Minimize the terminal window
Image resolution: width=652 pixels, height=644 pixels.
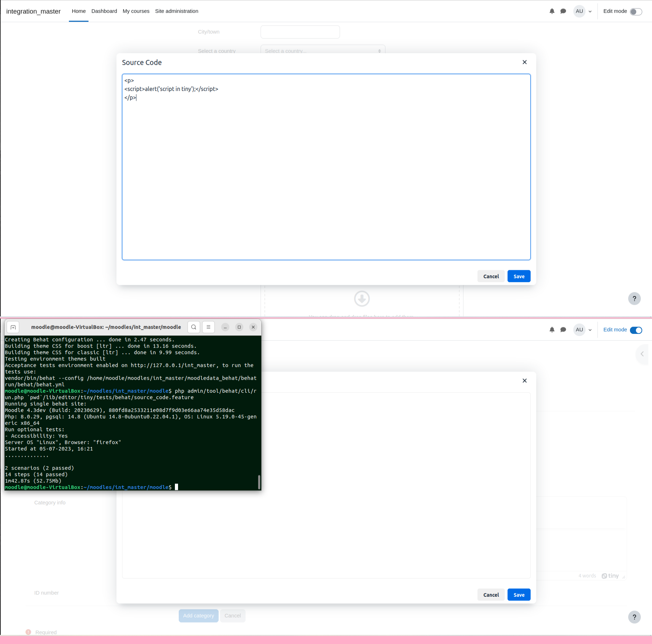[x=225, y=327]
